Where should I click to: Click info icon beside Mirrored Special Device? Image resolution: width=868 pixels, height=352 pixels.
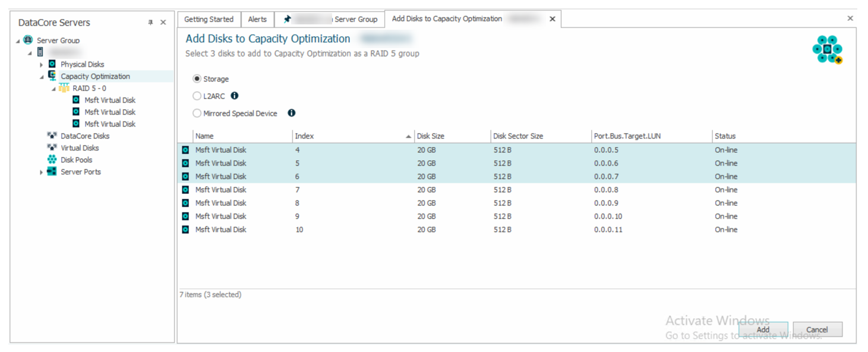point(291,113)
